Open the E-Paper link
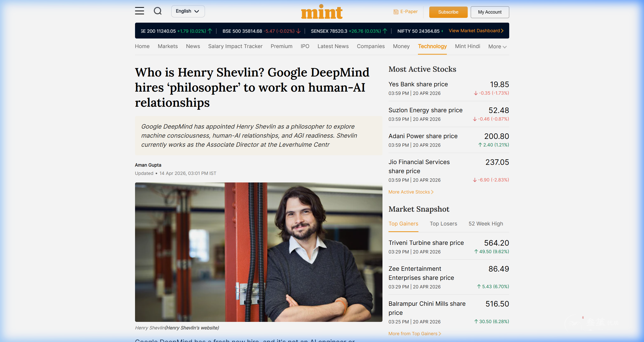Viewport: 644px width, 342px height. (x=405, y=12)
